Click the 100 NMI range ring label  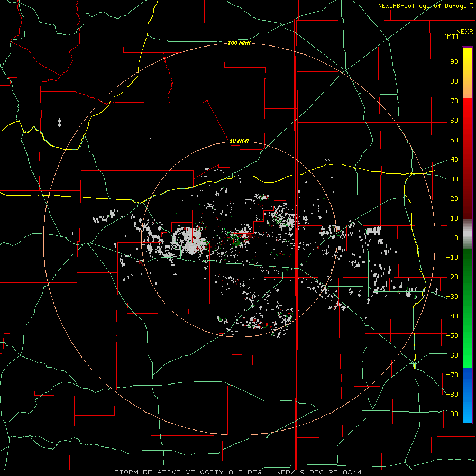click(239, 43)
